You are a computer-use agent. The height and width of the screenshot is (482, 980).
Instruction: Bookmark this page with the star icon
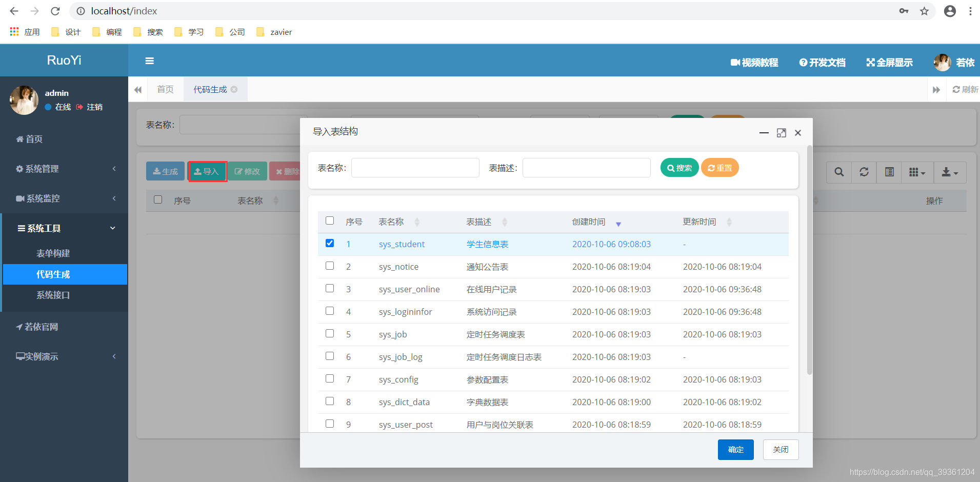(x=924, y=11)
